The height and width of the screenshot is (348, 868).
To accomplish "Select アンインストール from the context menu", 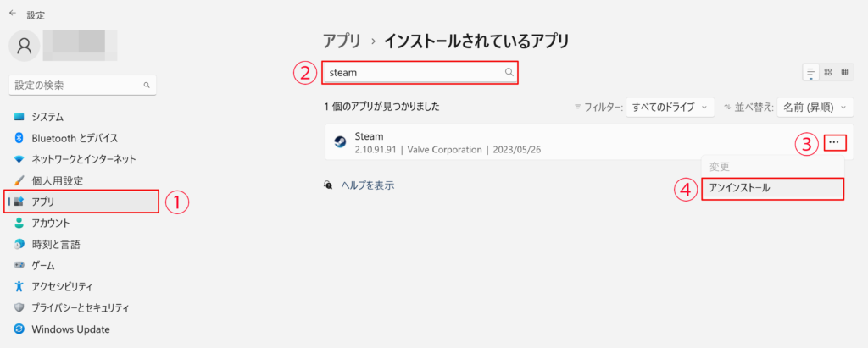I will coord(772,188).
